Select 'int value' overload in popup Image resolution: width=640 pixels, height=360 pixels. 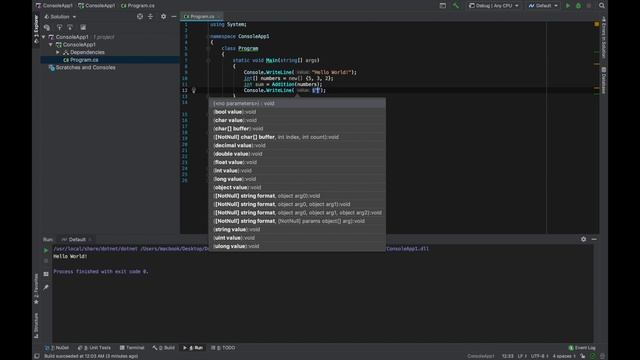click(297, 171)
